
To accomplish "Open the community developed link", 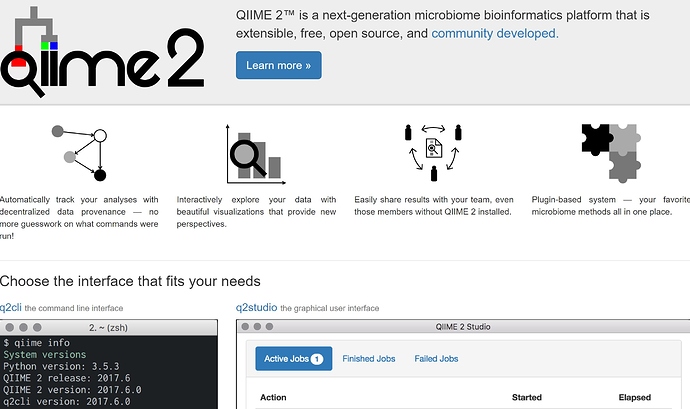I will 495,33.
